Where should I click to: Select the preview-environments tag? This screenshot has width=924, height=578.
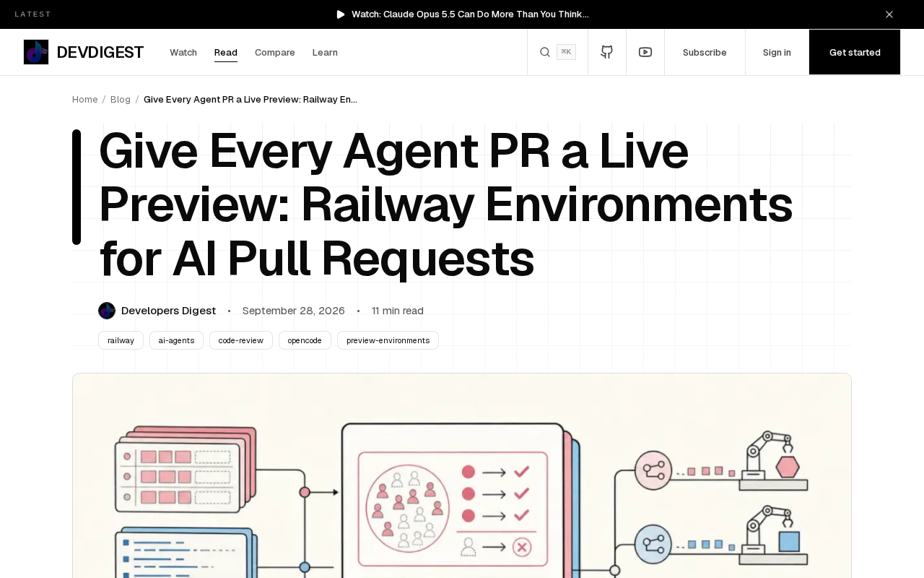[388, 340]
